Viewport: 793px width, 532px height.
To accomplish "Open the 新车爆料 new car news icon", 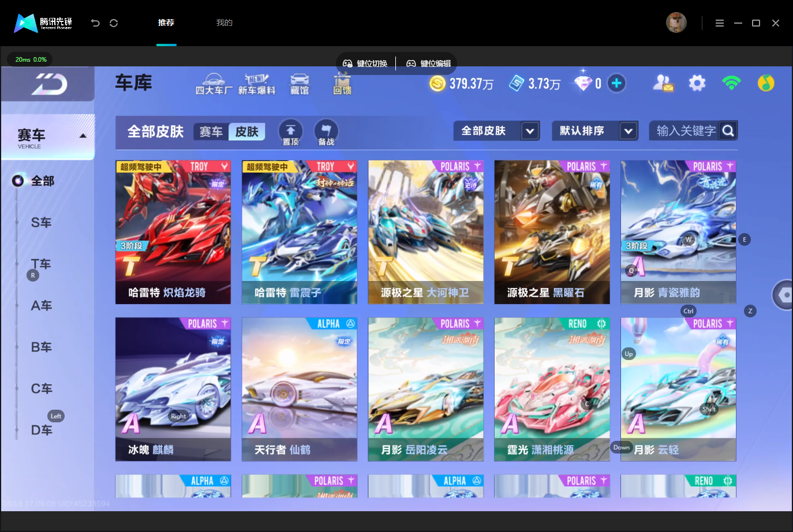I will click(x=257, y=84).
